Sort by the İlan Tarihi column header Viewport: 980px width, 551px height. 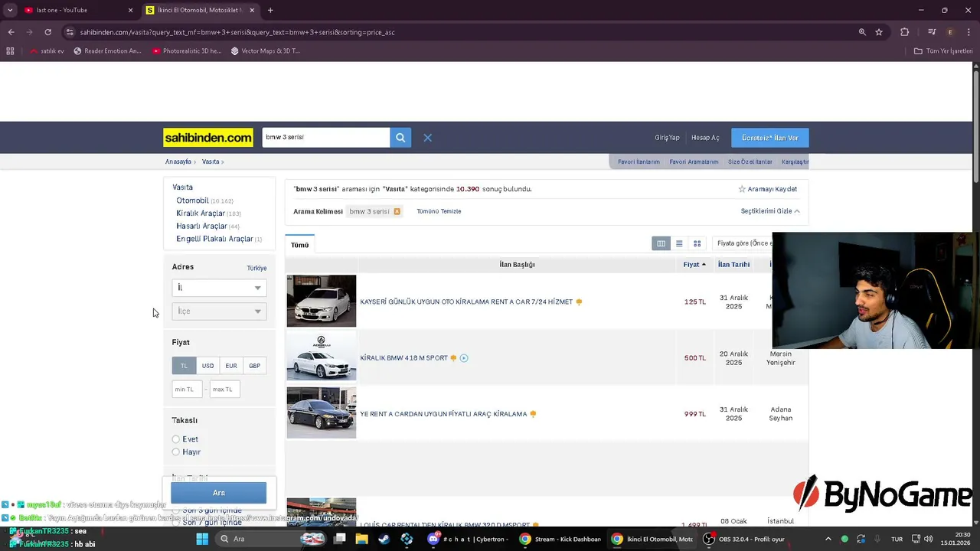[x=733, y=265]
